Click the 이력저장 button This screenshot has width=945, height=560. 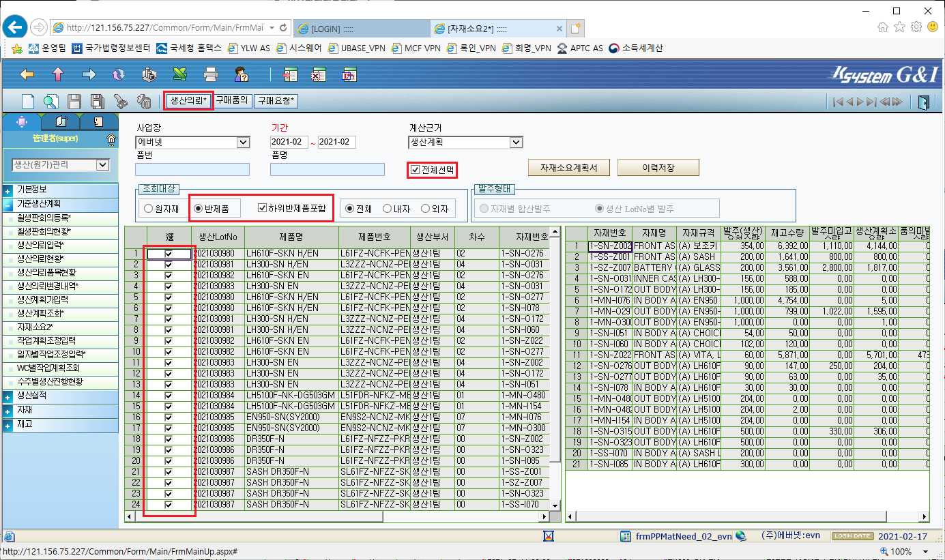point(658,168)
